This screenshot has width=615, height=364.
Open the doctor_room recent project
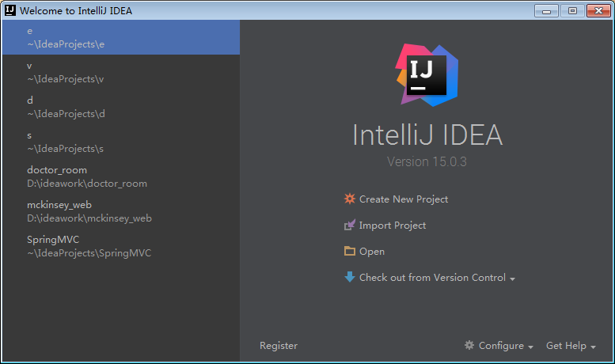click(121, 176)
